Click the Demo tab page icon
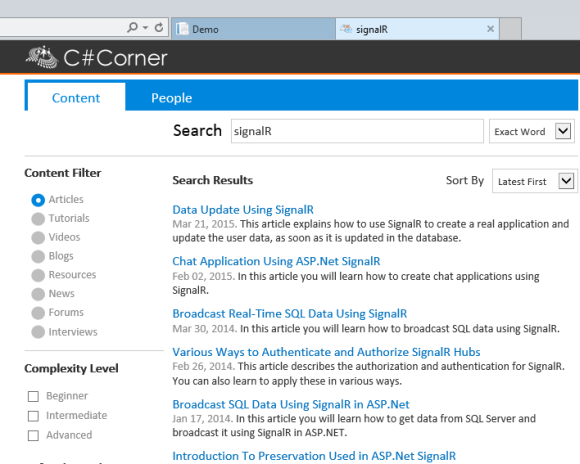This screenshot has height=464, width=580. [182, 28]
